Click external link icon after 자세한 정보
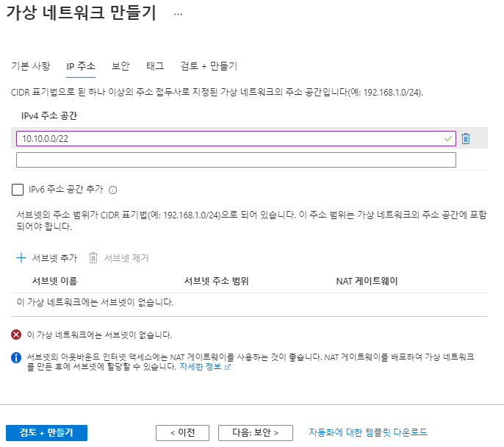Image resolution: width=504 pixels, height=447 pixels. coord(228,367)
